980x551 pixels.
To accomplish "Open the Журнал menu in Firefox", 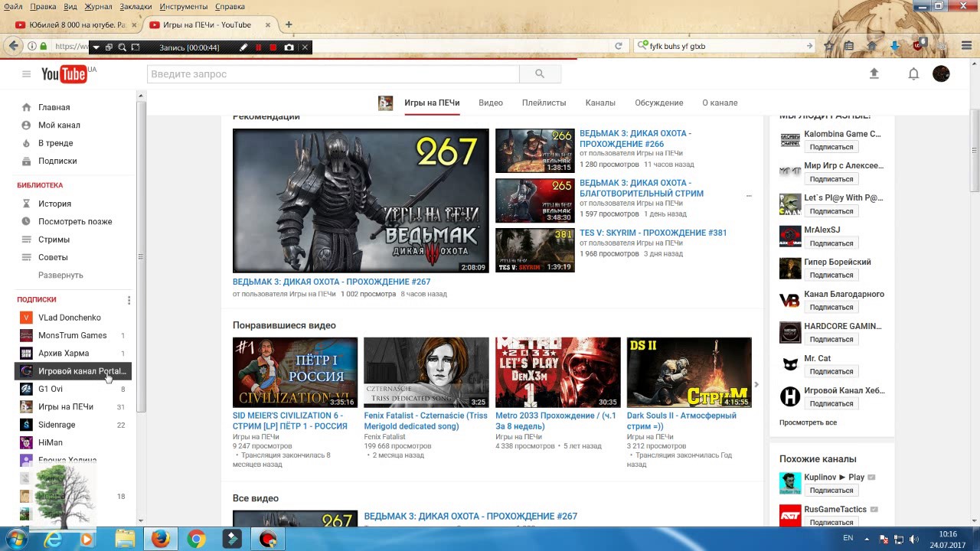I will (98, 7).
